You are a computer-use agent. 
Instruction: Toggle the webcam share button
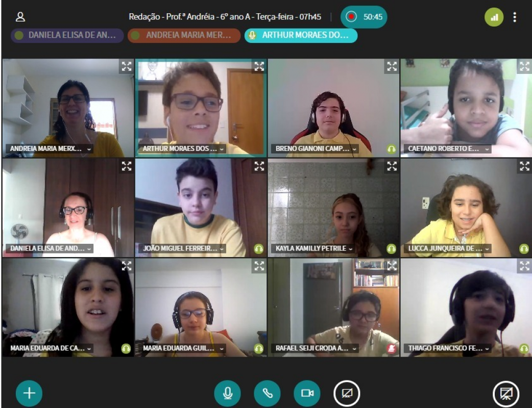click(307, 393)
